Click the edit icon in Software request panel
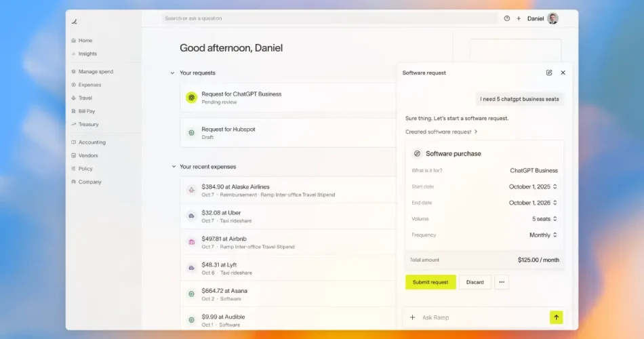644x339 pixels. pos(549,73)
